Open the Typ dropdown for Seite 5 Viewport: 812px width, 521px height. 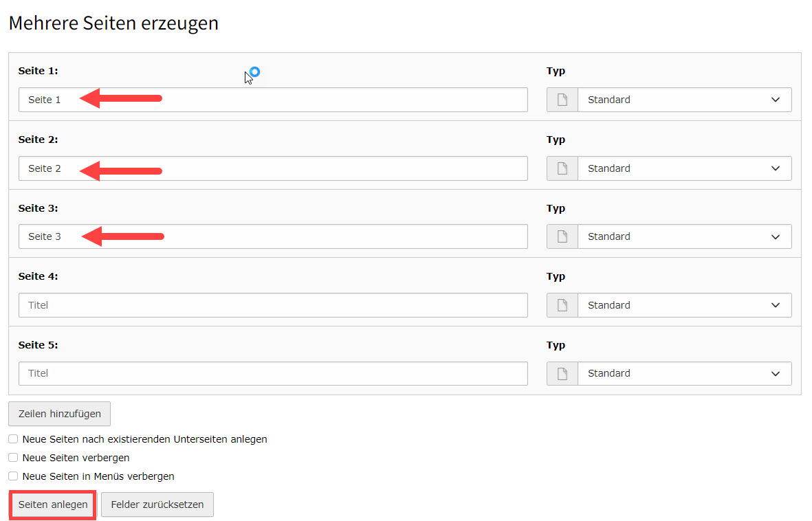pos(684,373)
